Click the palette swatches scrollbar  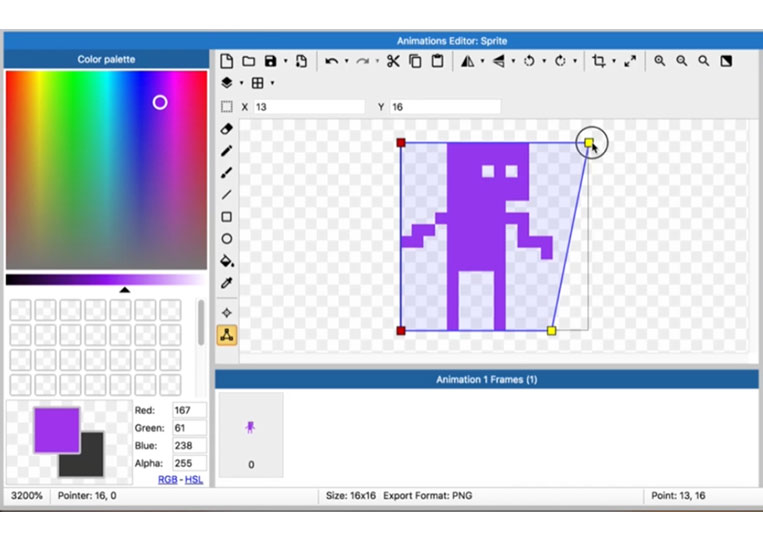coord(200,322)
